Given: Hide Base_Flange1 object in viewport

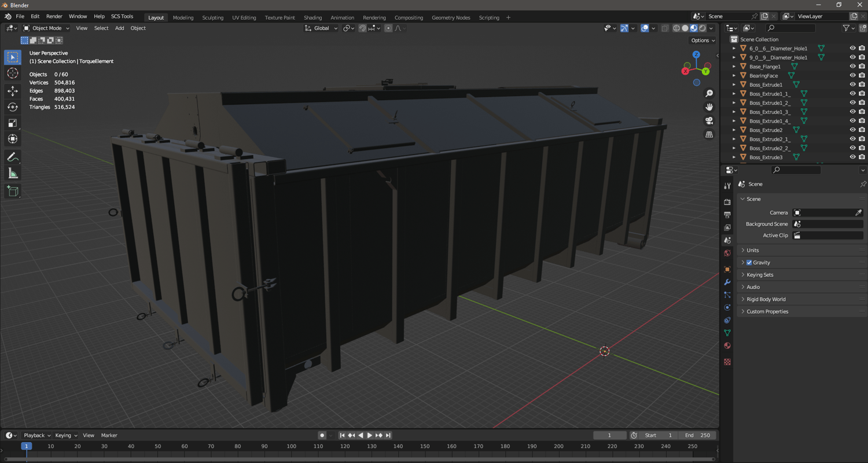Looking at the screenshot, I should 852,67.
